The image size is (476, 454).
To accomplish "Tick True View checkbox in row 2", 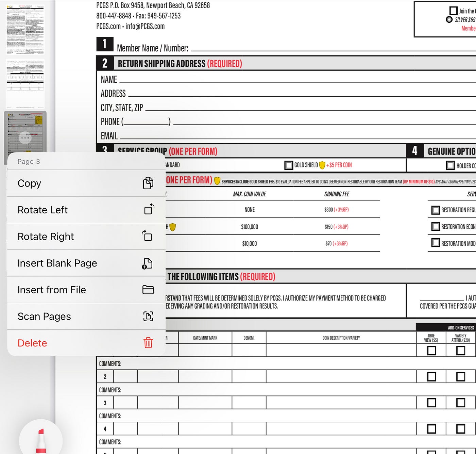I will pos(431,377).
